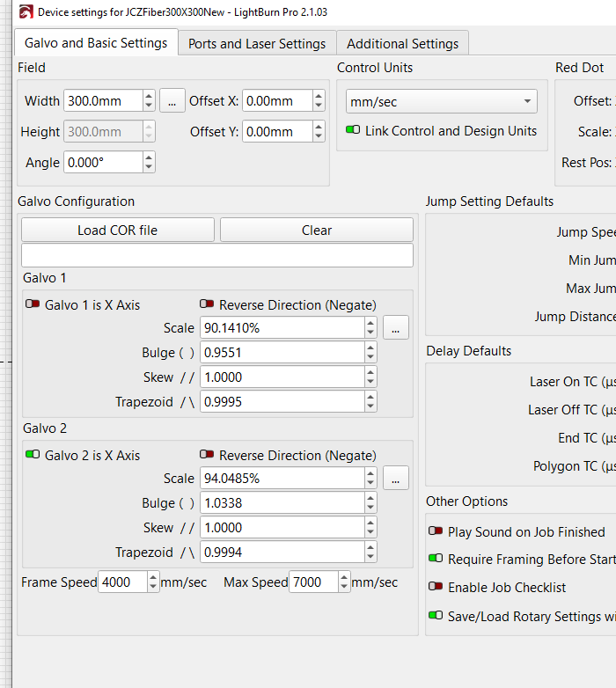
Task: Click the Offset Y stepper arrows
Action: click(x=319, y=132)
